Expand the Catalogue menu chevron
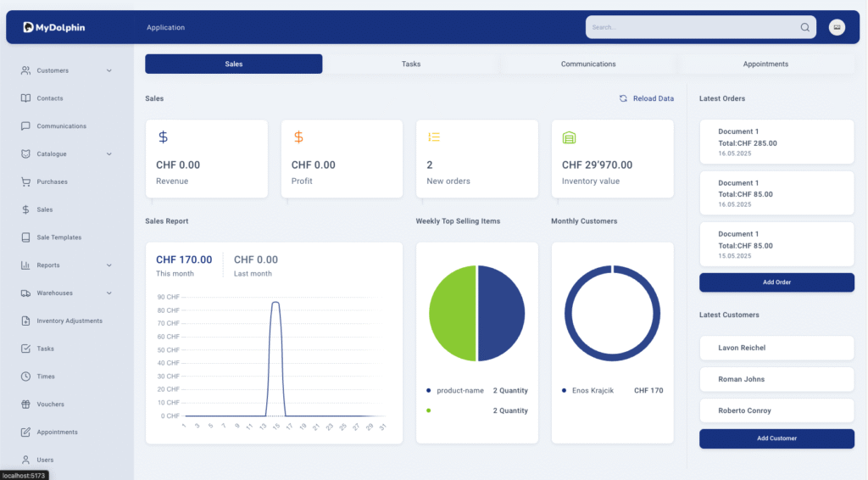This screenshot has width=868, height=480. point(109,154)
